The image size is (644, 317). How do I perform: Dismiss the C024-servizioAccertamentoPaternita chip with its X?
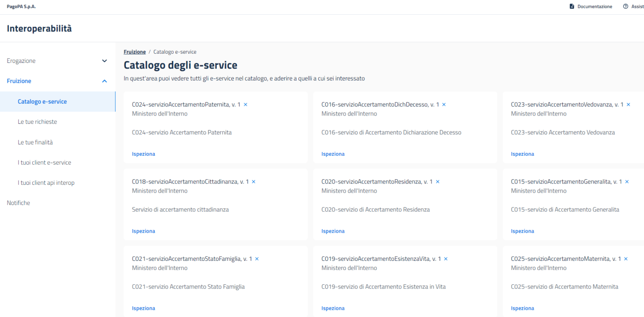click(x=245, y=104)
